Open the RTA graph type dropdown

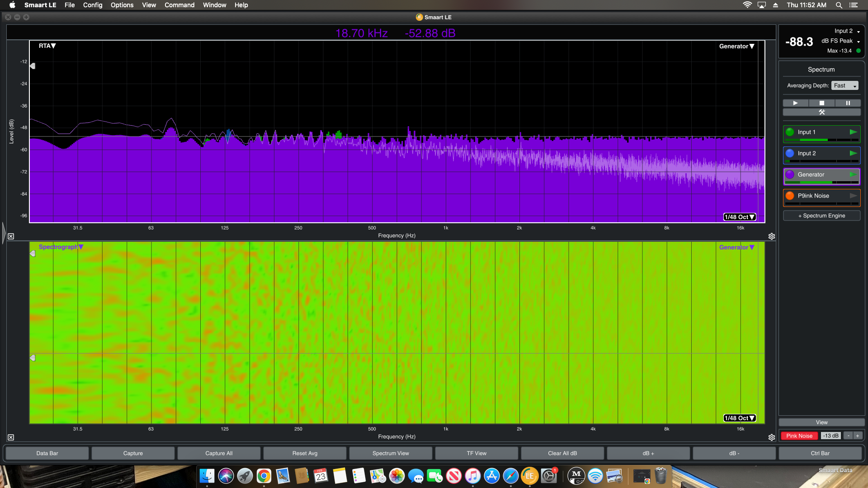[47, 46]
